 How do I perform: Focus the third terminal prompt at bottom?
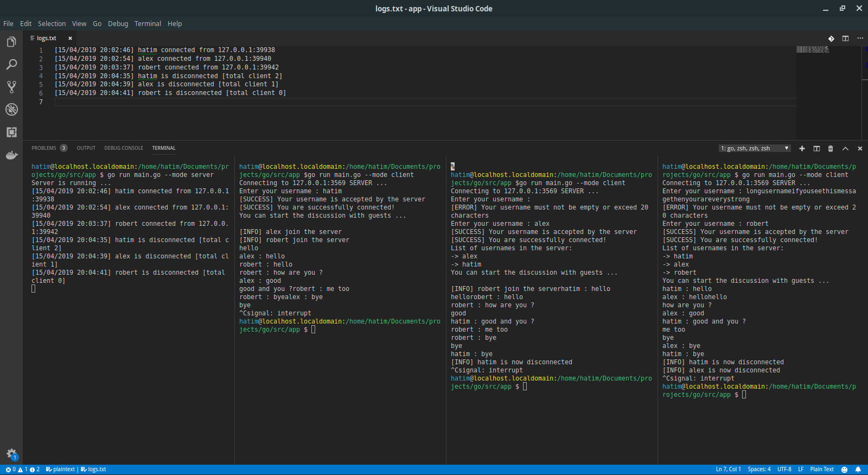(x=525, y=387)
